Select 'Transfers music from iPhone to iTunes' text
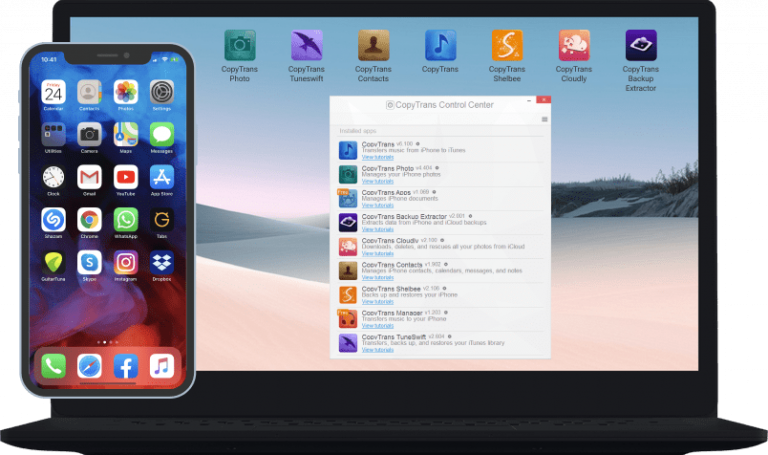This screenshot has height=455, width=768. (x=414, y=150)
